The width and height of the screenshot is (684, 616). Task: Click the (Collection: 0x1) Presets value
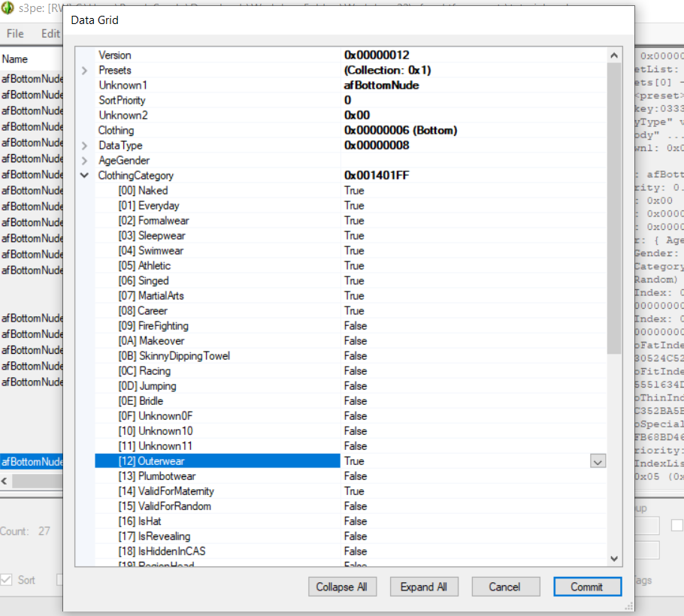click(x=388, y=71)
